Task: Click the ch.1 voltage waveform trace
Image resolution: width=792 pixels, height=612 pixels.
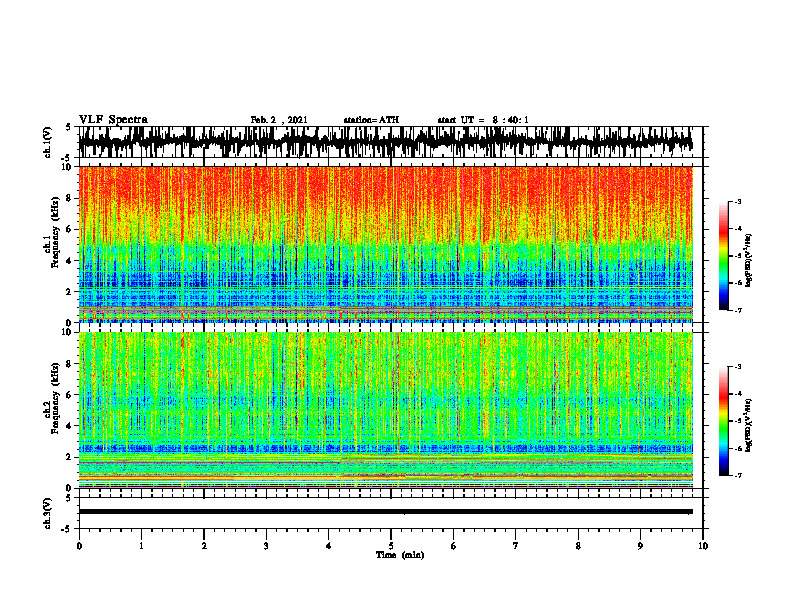Action: coord(385,142)
